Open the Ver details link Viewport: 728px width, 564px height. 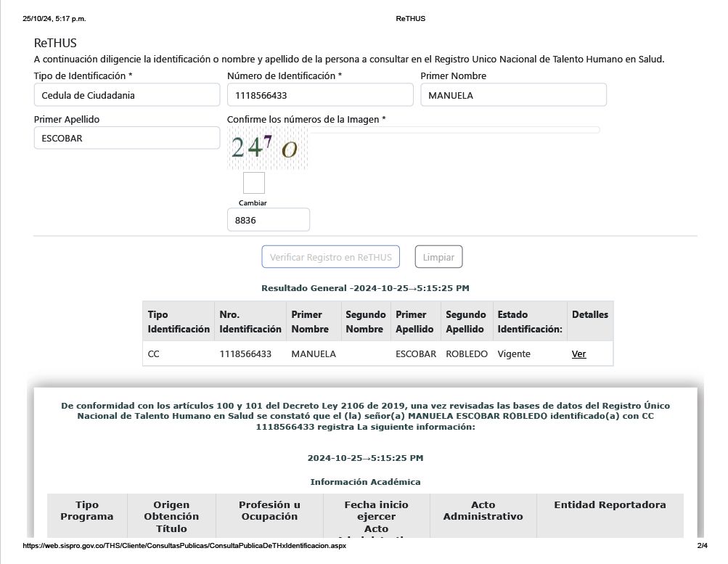578,354
